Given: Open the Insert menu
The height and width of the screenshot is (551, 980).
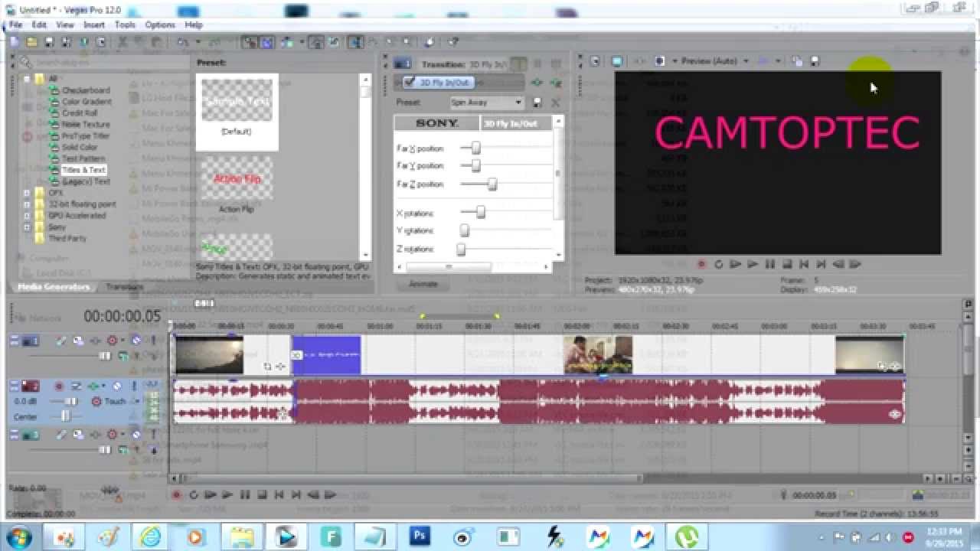Looking at the screenshot, I should pos(94,24).
